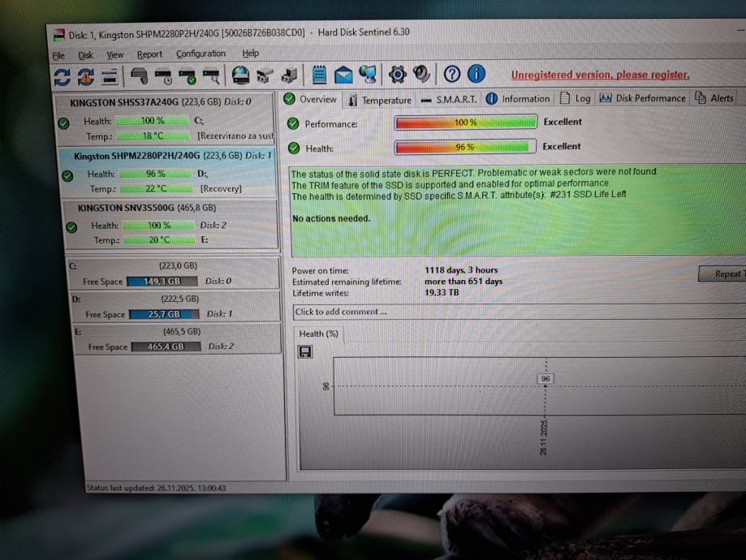The image size is (746, 560).
Task: Select the D: partition entry (222,5 GB)
Action: click(175, 306)
